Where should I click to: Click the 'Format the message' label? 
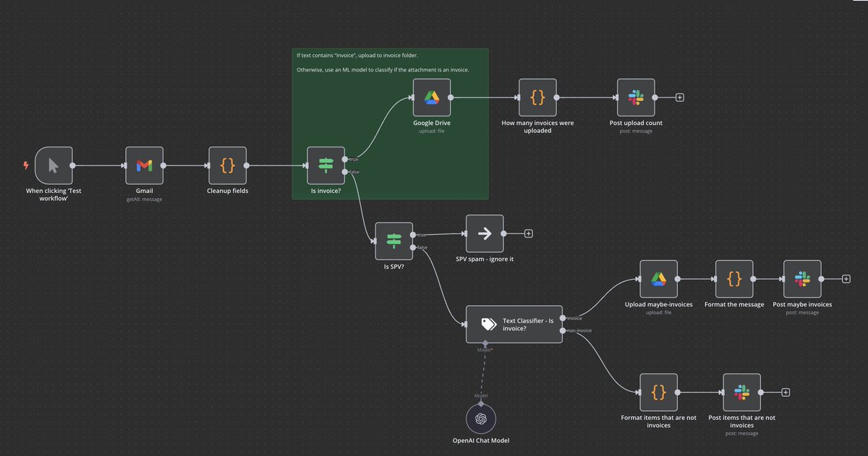point(734,304)
